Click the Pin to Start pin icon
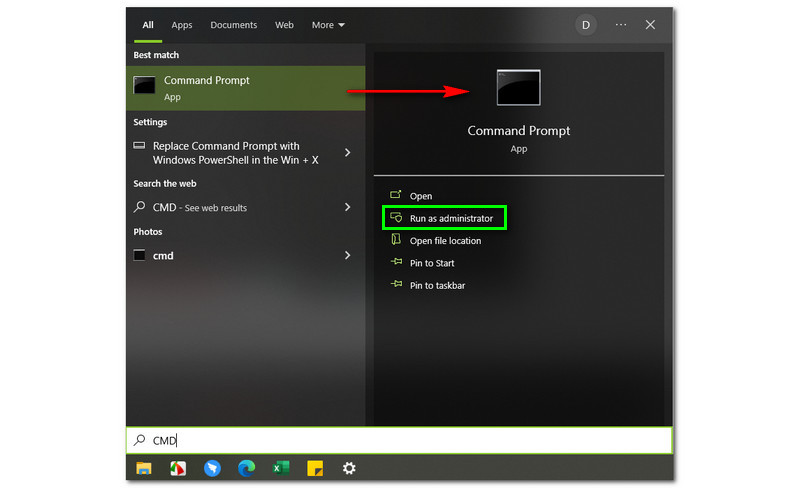The height and width of the screenshot is (488, 800). pos(396,263)
